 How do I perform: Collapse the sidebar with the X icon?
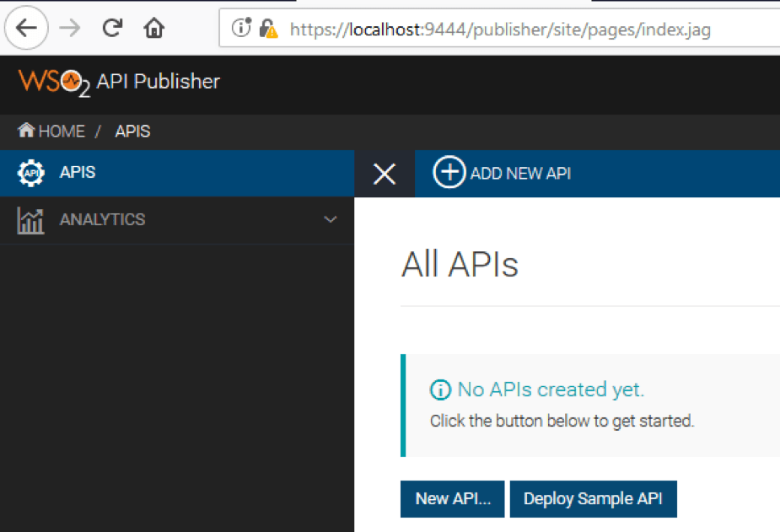click(385, 174)
